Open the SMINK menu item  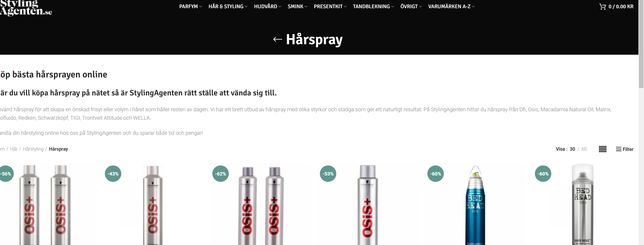point(297,6)
